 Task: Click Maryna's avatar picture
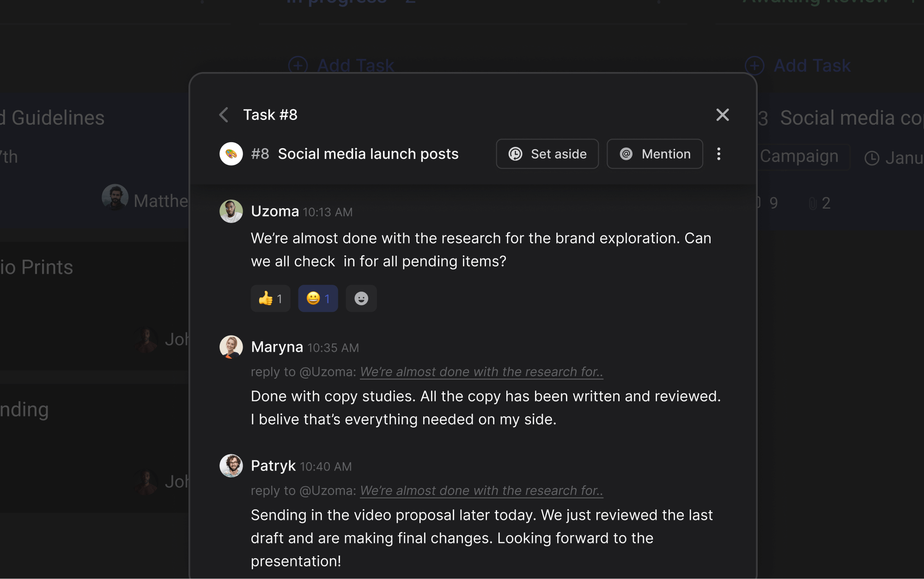click(231, 347)
